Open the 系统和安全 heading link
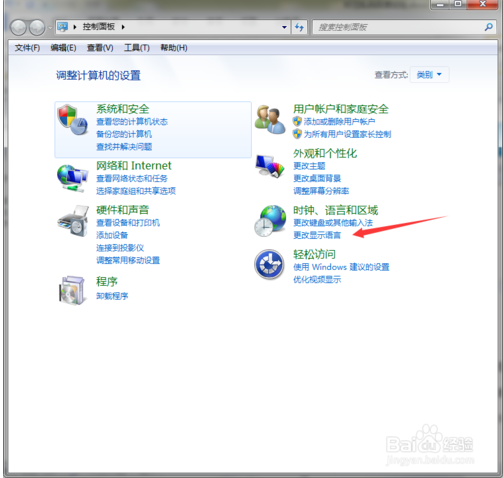The width and height of the screenshot is (503, 478). 123,109
